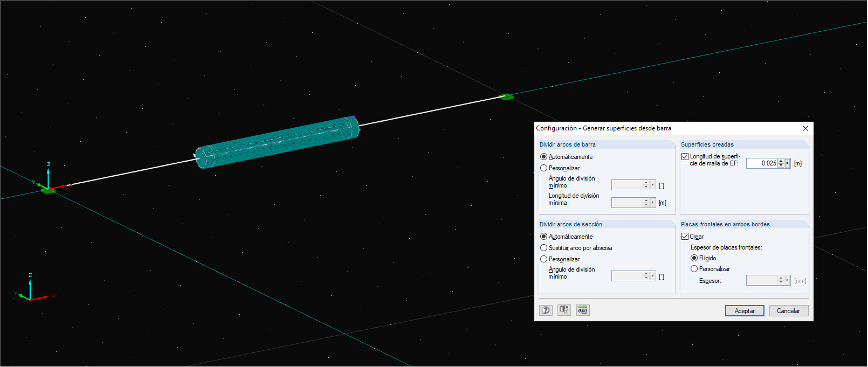Open section arcs Ángulo de división mínimo arrow
Image resolution: width=868 pixels, height=367 pixels.
(x=653, y=276)
